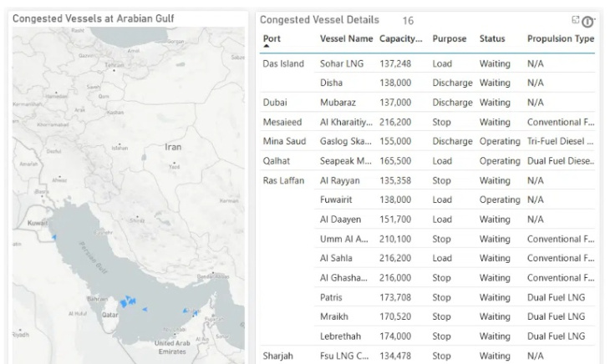Image resolution: width=610 pixels, height=364 pixels.
Task: Click the circular info icon above the table
Action: coord(587,22)
